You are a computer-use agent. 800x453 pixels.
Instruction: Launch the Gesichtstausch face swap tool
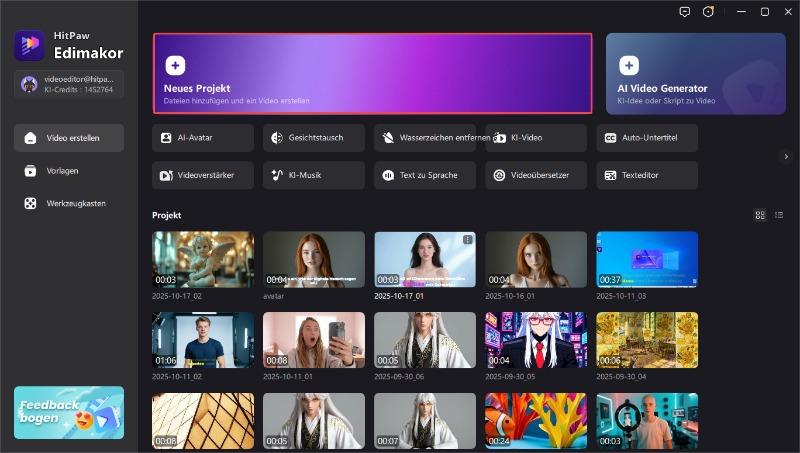[x=313, y=137]
